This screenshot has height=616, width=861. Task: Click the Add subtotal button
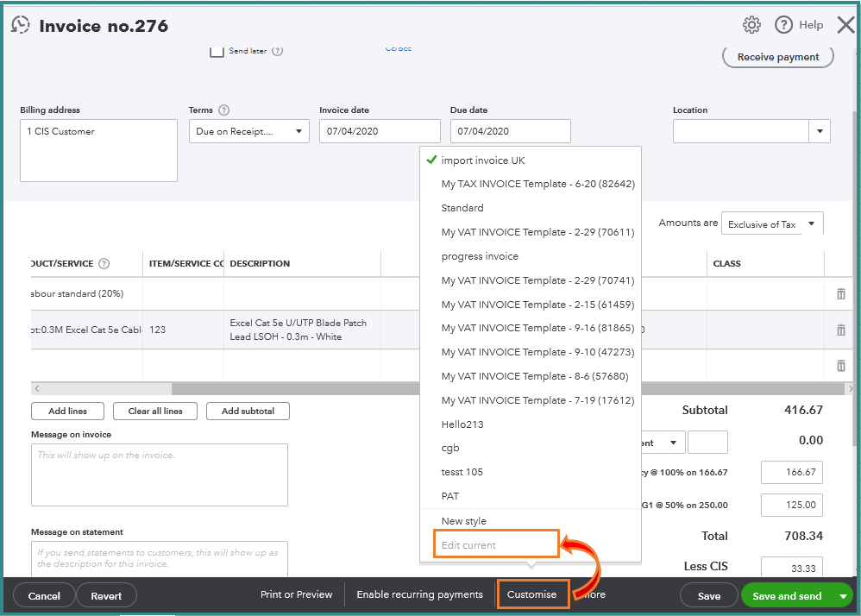click(x=248, y=412)
